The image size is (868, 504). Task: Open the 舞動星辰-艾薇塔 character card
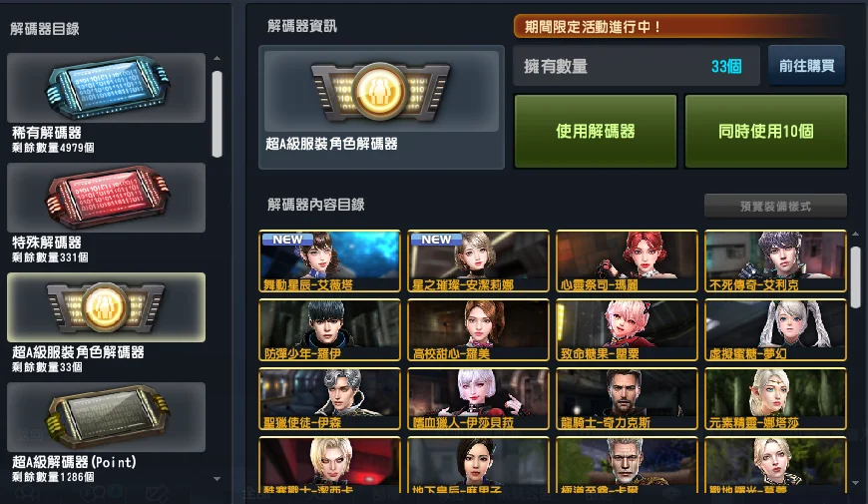[329, 261]
